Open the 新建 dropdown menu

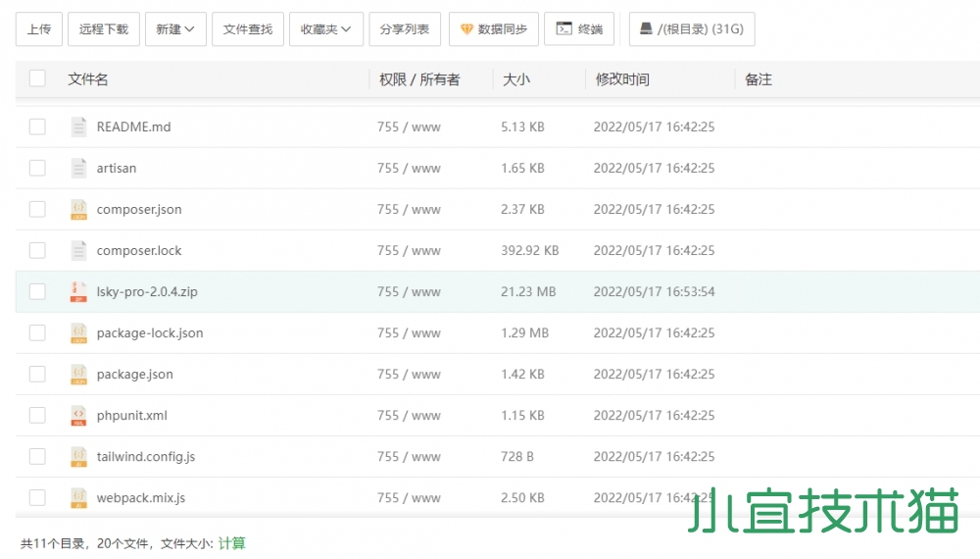175,29
